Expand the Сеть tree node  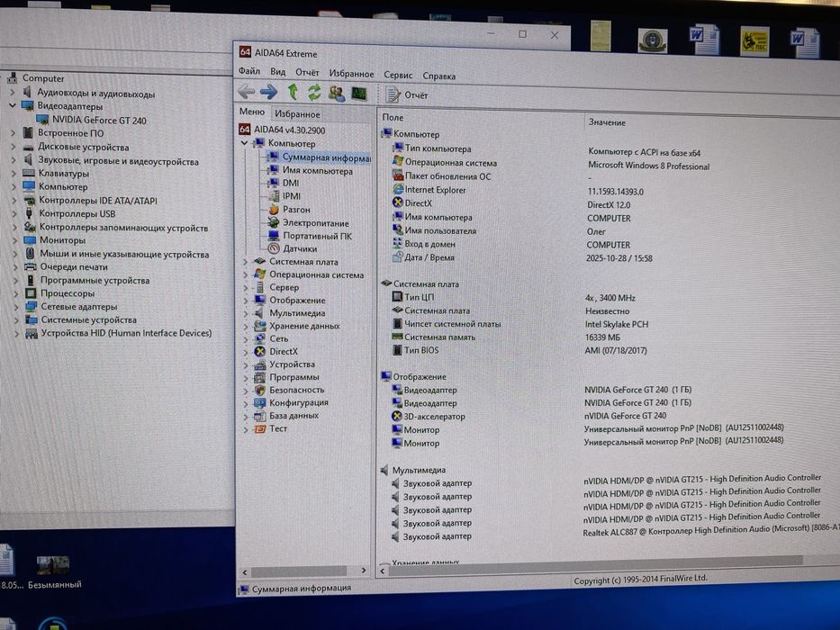pos(246,339)
